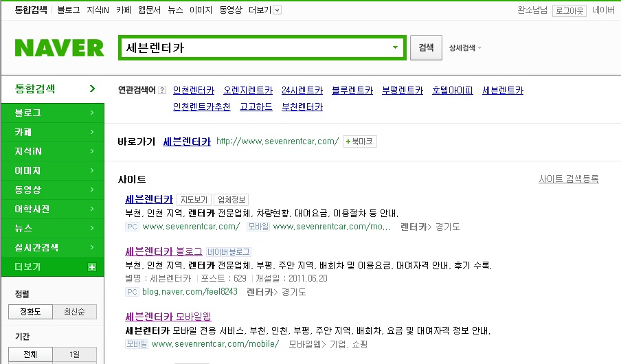Click related search 블루렌트카
This screenshot has width=621, height=364.
[x=352, y=90]
